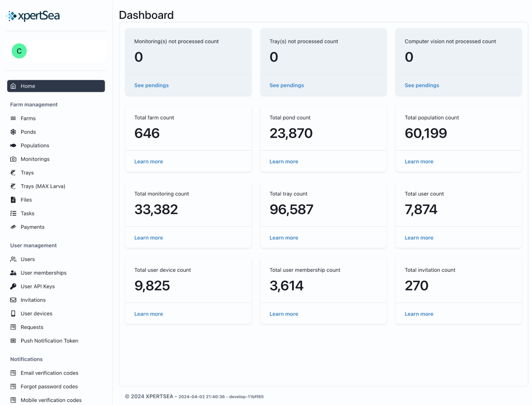Image resolution: width=532 pixels, height=405 pixels.
Task: Click the User memberships lock-person icon
Action: pos(13,273)
